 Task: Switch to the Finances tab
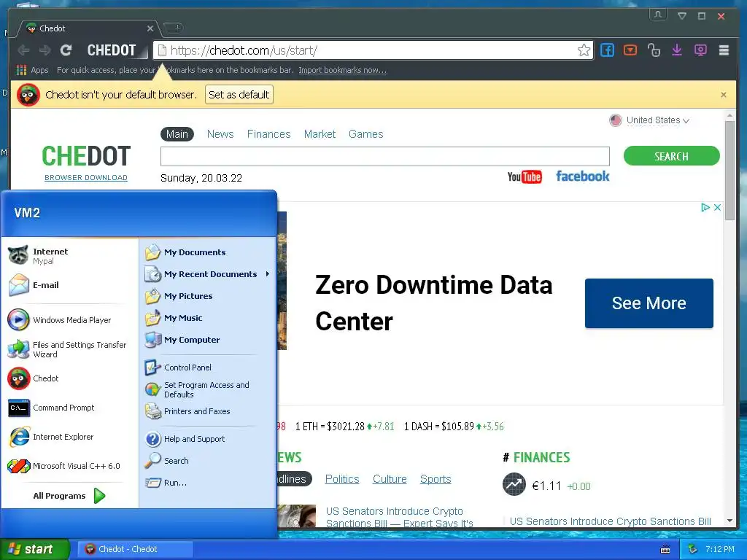tap(268, 134)
